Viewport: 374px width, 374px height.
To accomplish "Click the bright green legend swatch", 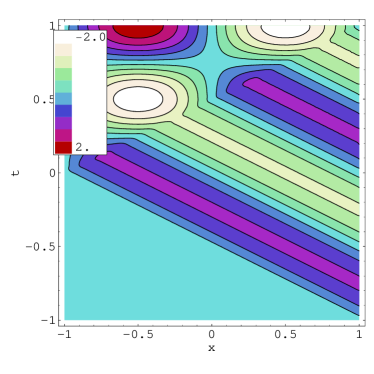I will pyautogui.click(x=63, y=74).
